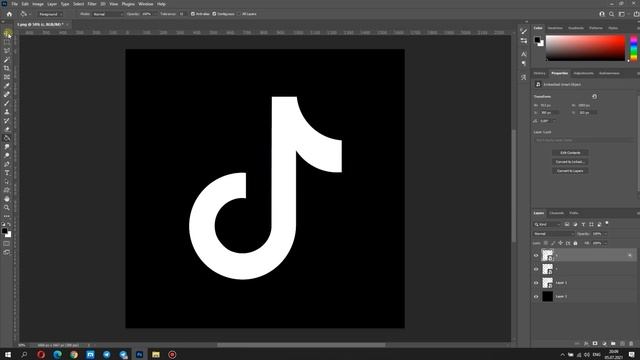Click the add layer mask icon
This screenshot has width=640, height=360.
595,344
